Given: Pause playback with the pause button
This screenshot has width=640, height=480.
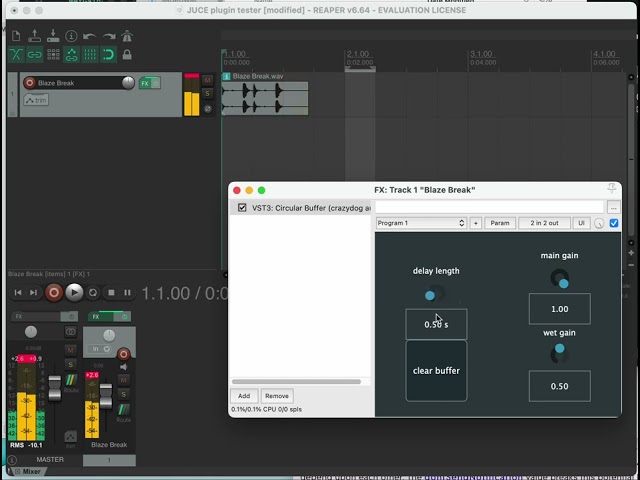Looking at the screenshot, I should tap(127, 292).
